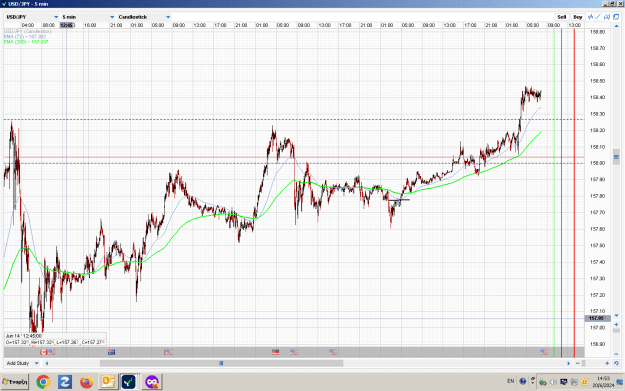This screenshot has height=391, width=625.
Task: Click the EMA (72) legend label
Action: pyautogui.click(x=25, y=36)
